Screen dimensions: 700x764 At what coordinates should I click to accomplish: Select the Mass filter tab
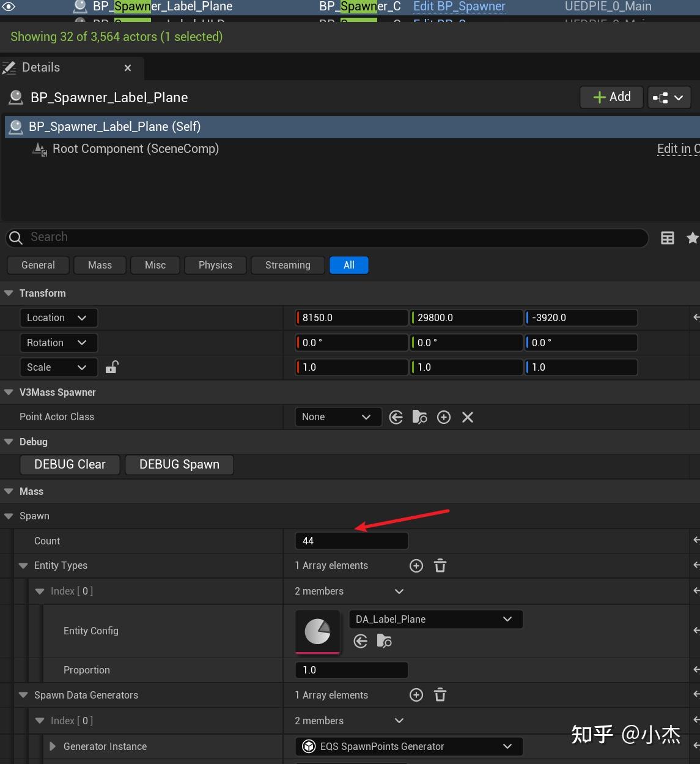click(100, 265)
